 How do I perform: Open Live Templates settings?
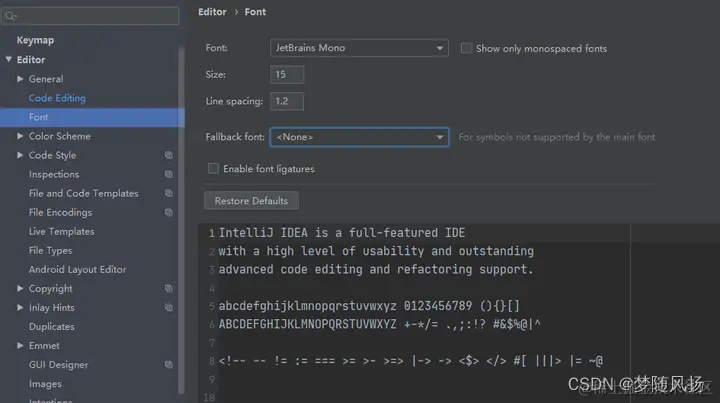[x=62, y=231]
